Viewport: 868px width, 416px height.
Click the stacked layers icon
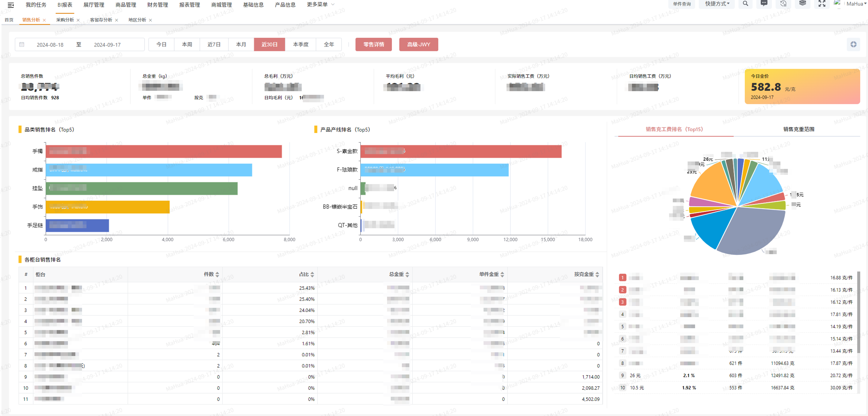point(803,4)
